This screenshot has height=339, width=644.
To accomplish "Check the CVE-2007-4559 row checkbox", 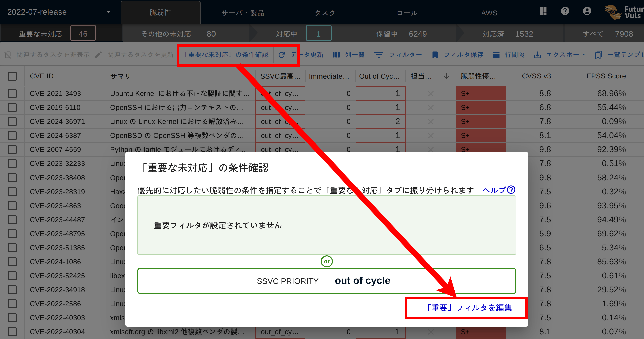I will point(12,150).
